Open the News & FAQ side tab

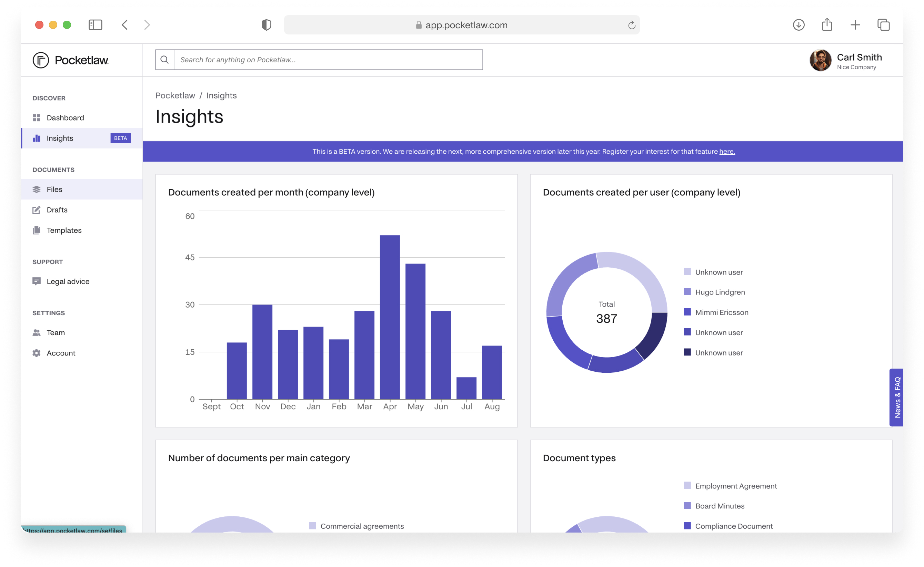point(896,397)
